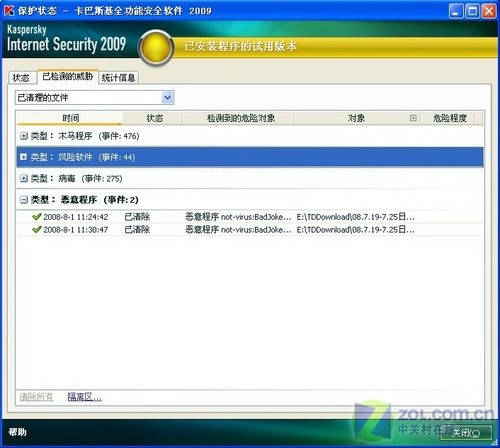Click the 已安装程序的试用版本 banner text
Screen dimensions: 500x448
pyautogui.click(x=241, y=46)
